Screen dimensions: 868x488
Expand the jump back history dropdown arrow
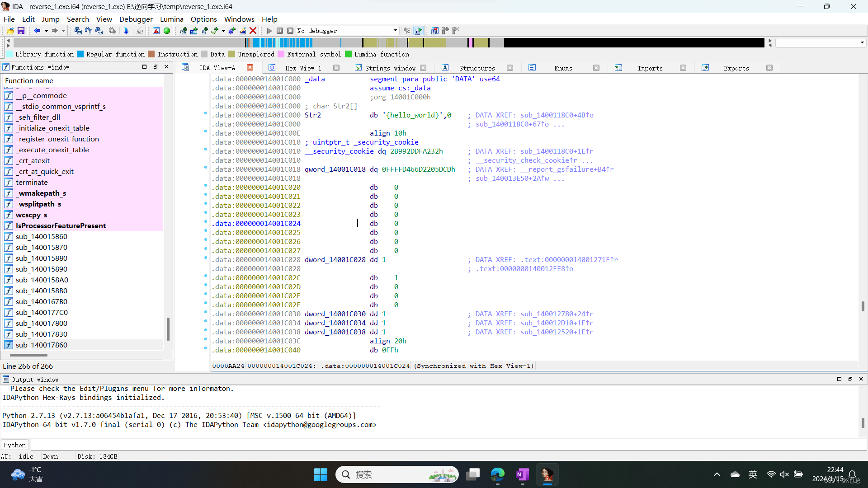pyautogui.click(x=46, y=31)
